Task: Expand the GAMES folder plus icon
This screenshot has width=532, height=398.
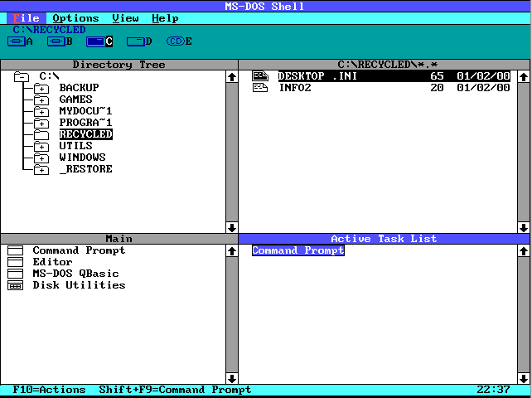Action: pos(41,99)
